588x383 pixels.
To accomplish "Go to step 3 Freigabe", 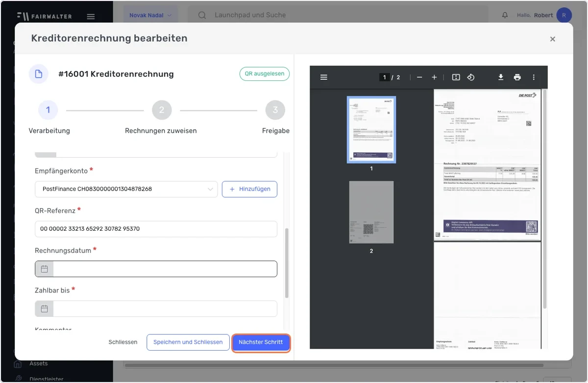I will [275, 110].
